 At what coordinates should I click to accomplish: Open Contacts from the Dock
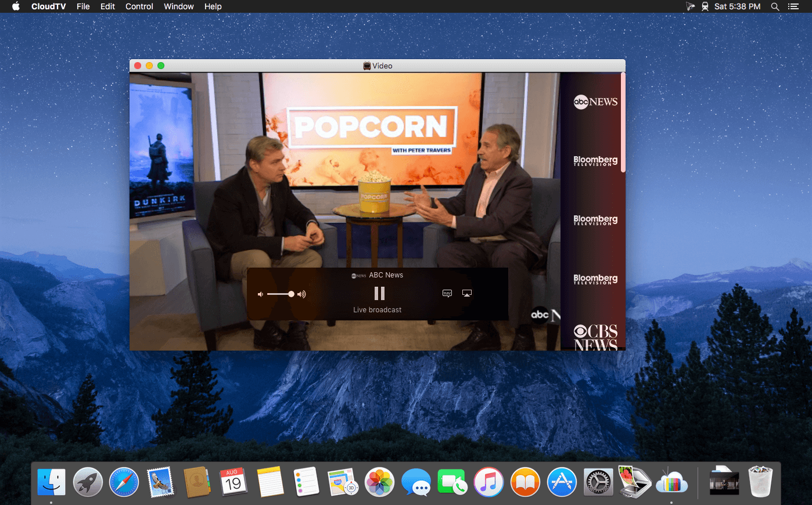(197, 482)
